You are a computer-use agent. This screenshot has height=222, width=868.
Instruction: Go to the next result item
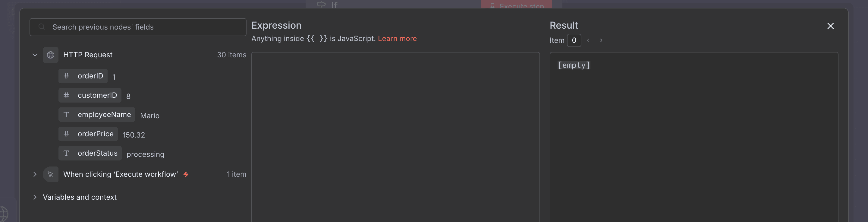coord(601,40)
